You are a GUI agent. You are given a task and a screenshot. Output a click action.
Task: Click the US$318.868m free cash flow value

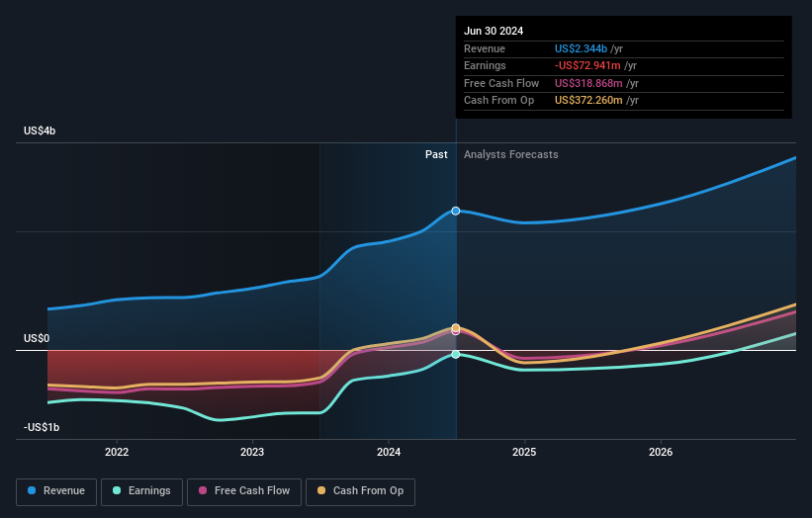click(x=588, y=83)
